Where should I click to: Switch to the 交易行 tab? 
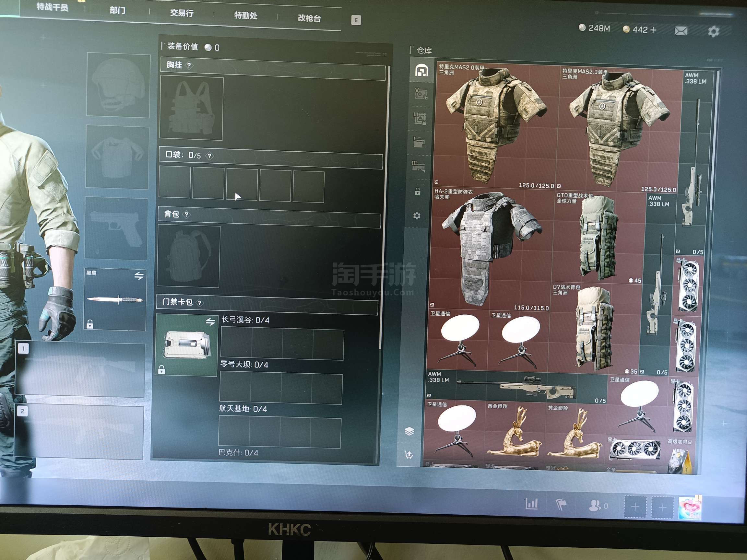[182, 13]
